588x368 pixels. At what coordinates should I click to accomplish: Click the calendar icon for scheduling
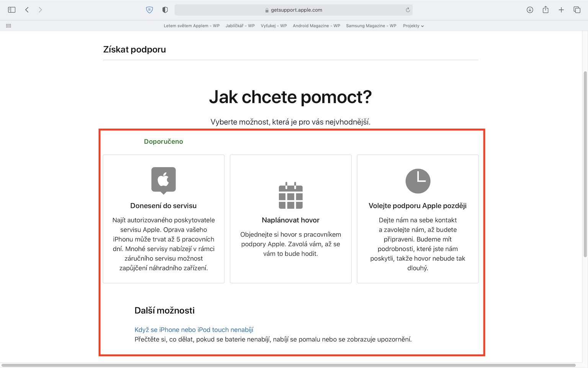point(291,195)
